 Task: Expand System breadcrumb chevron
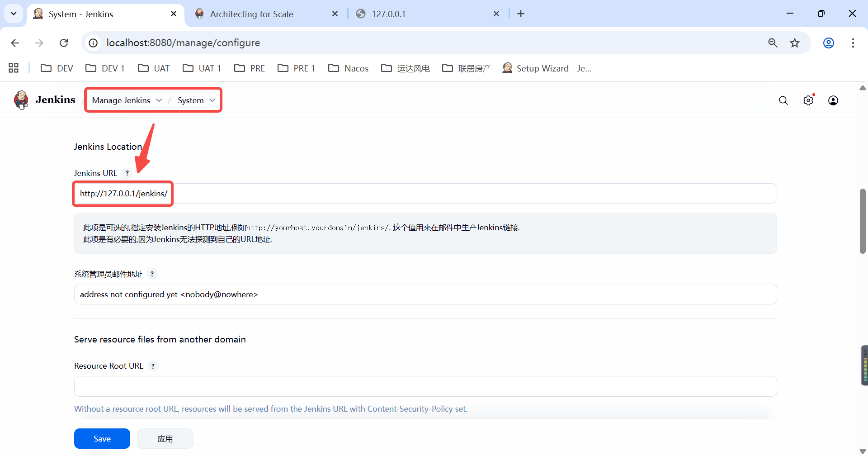[x=212, y=100]
